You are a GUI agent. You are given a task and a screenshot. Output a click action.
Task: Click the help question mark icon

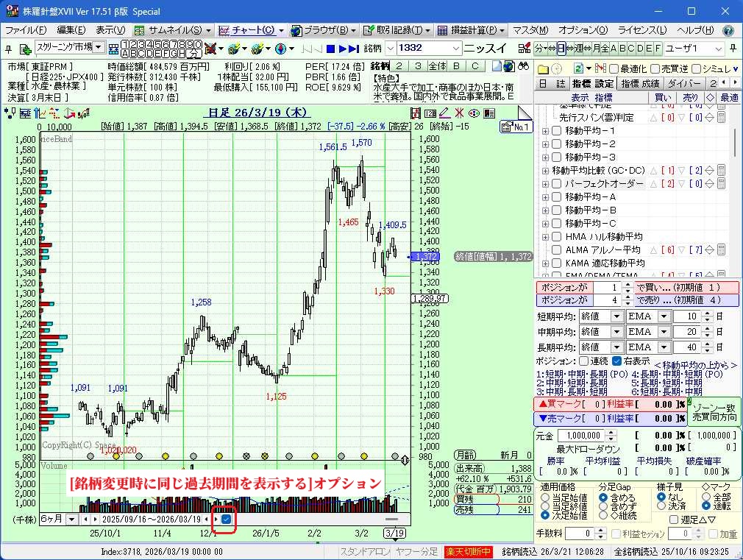click(x=728, y=30)
